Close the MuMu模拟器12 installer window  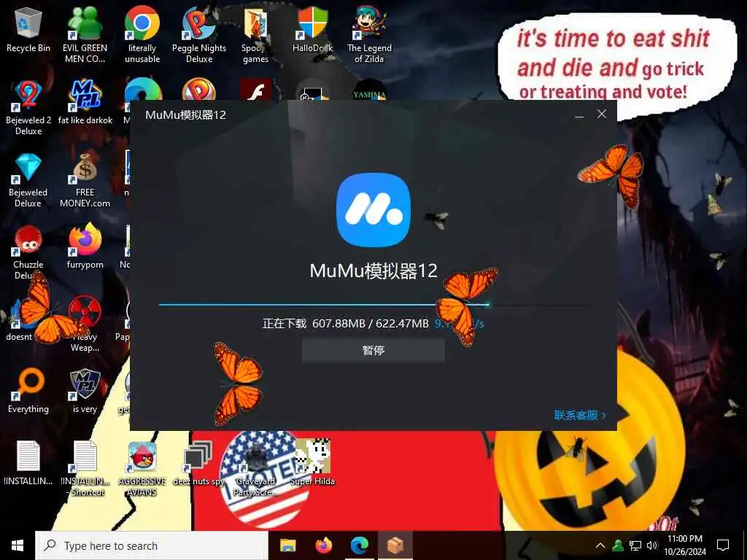(x=602, y=114)
